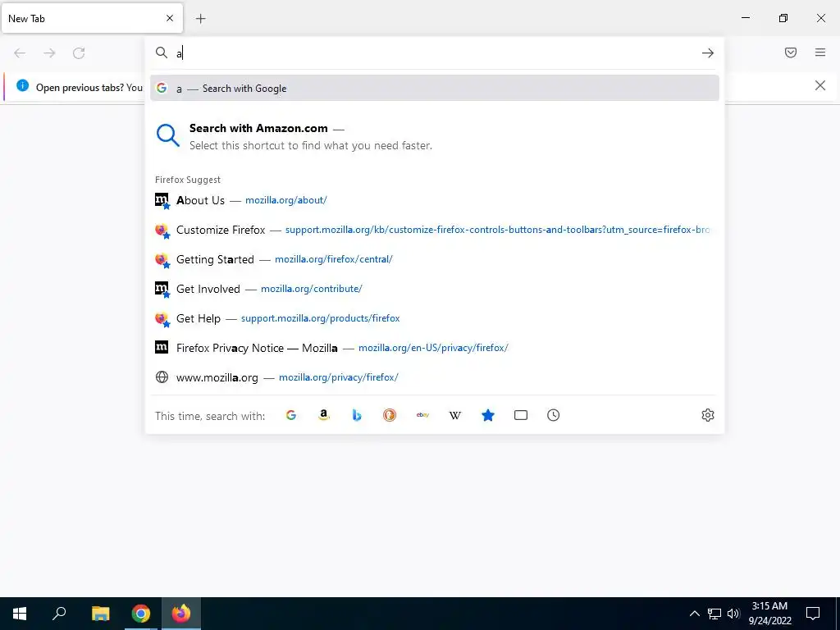Viewport: 840px width, 630px height.
Task: Close the New Tab tab
Action: pos(170,18)
